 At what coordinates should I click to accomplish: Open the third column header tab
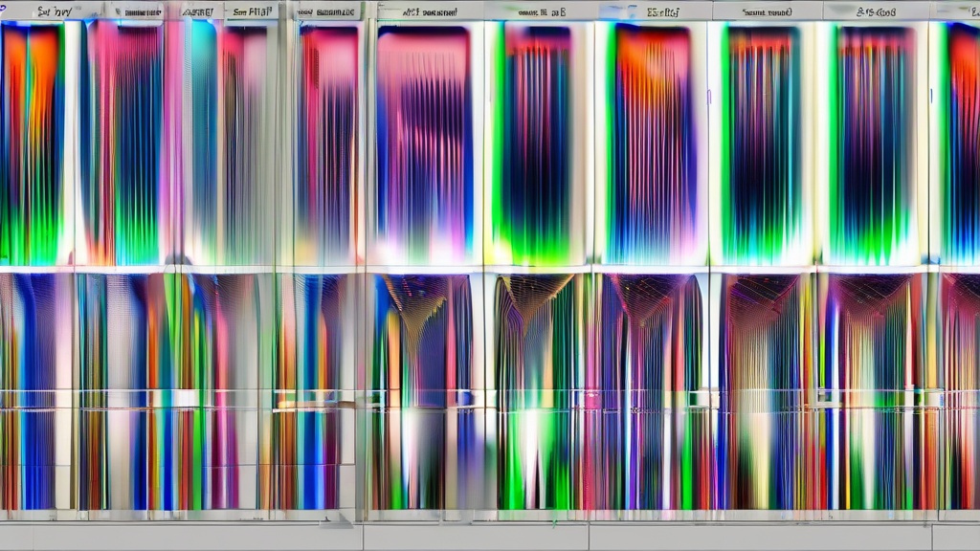(196, 11)
